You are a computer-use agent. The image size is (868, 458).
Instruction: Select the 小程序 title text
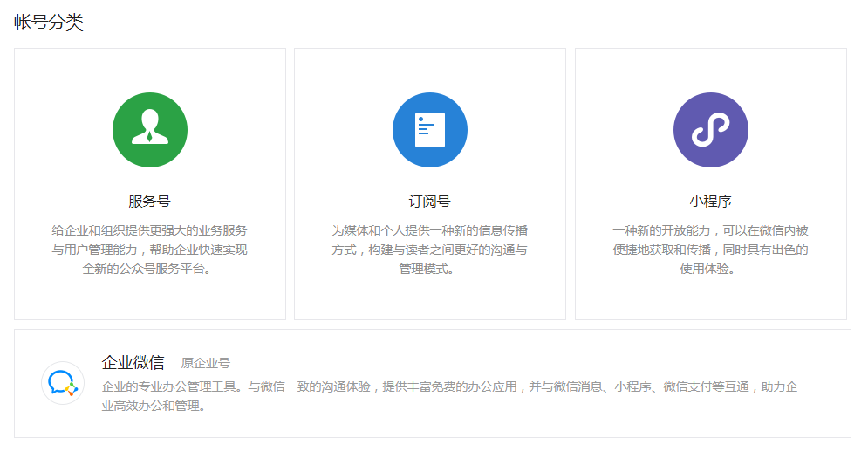point(711,202)
